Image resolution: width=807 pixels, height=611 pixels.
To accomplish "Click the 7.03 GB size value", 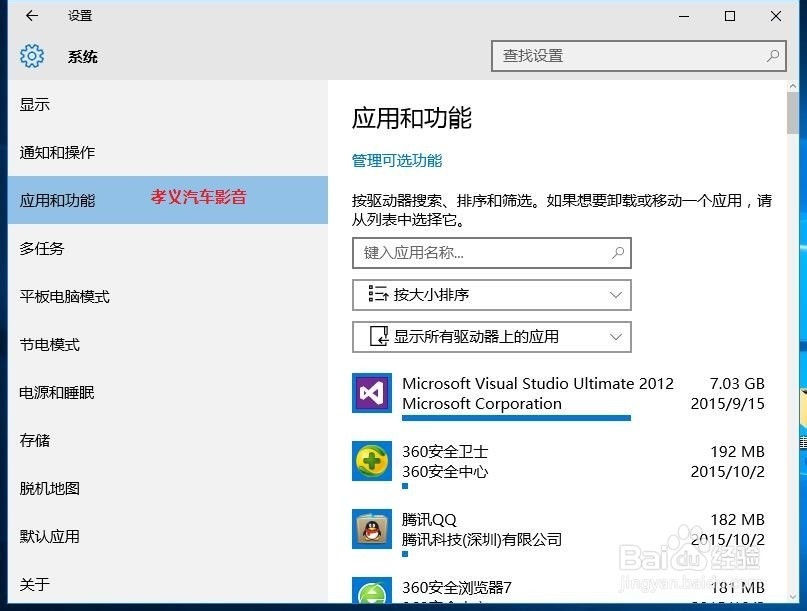I will [737, 383].
